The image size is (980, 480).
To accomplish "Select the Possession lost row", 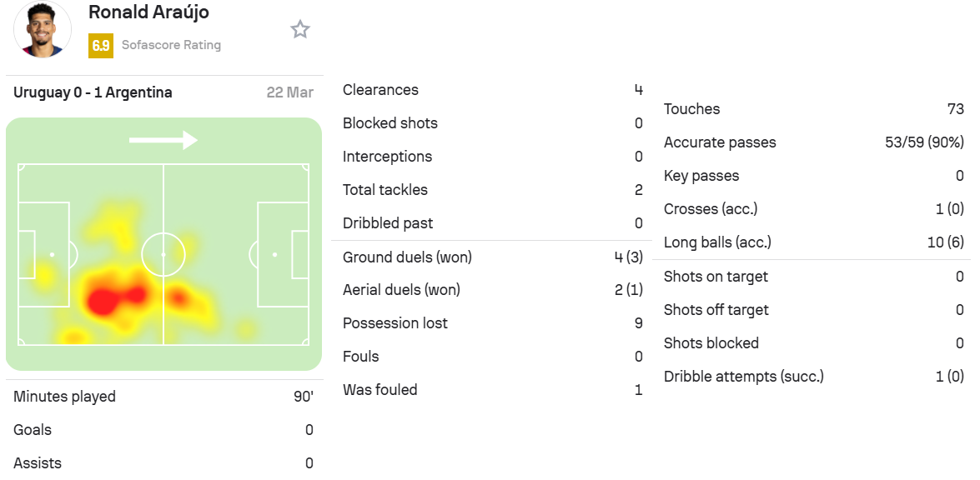I will pos(492,323).
